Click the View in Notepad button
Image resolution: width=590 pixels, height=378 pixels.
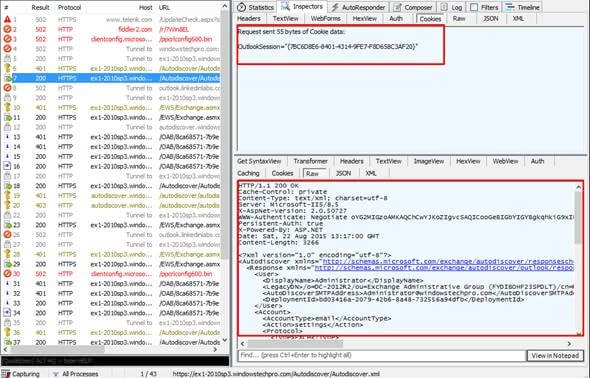555,355
